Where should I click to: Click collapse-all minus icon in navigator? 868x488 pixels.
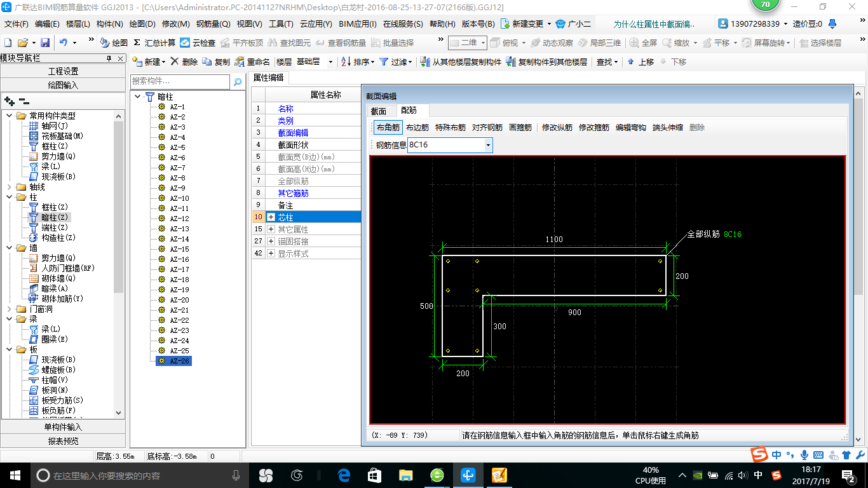pos(24,100)
